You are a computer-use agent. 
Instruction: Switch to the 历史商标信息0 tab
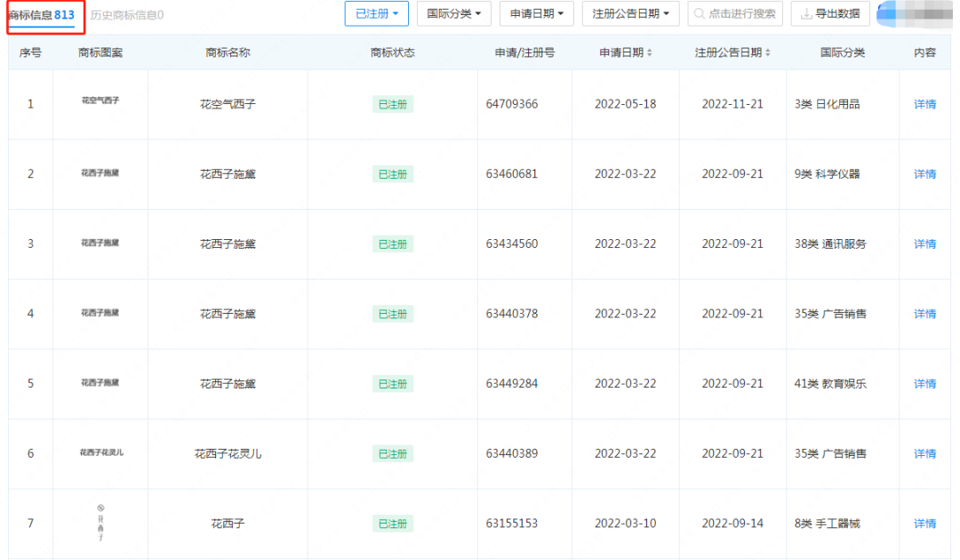(127, 15)
